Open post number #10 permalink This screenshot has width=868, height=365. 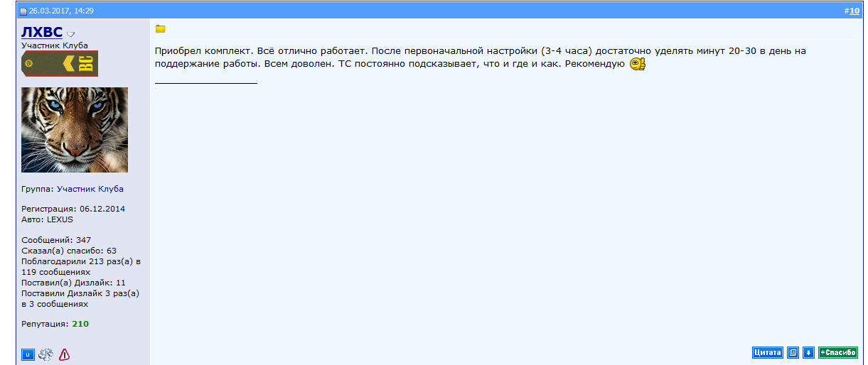[x=854, y=11]
